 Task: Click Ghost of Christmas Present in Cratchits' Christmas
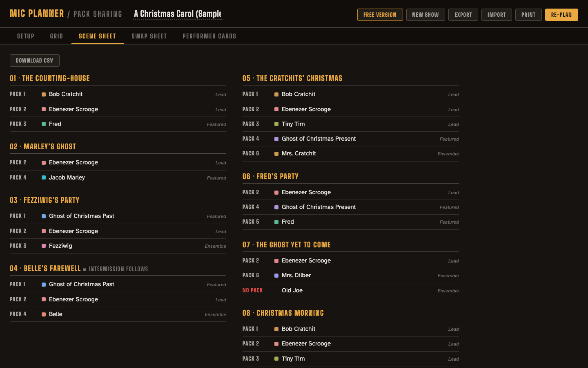[318, 139]
